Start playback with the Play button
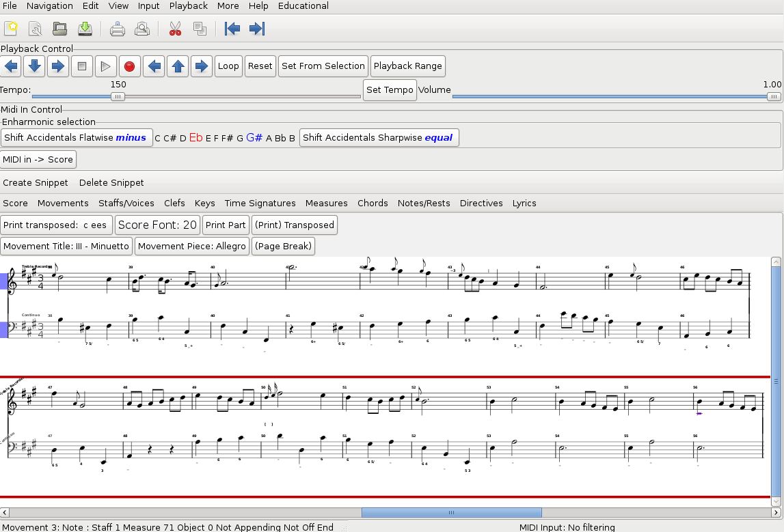Image resolution: width=784 pixels, height=532 pixels. 105,66
